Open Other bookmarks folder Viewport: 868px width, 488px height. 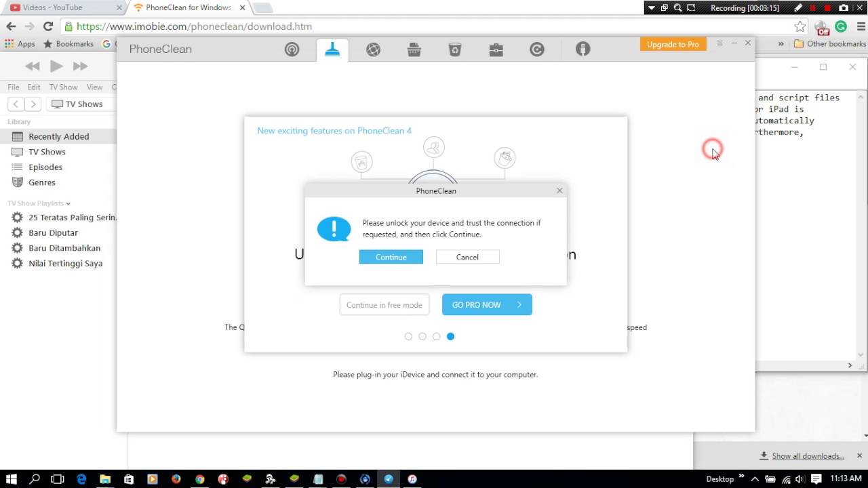coord(830,43)
